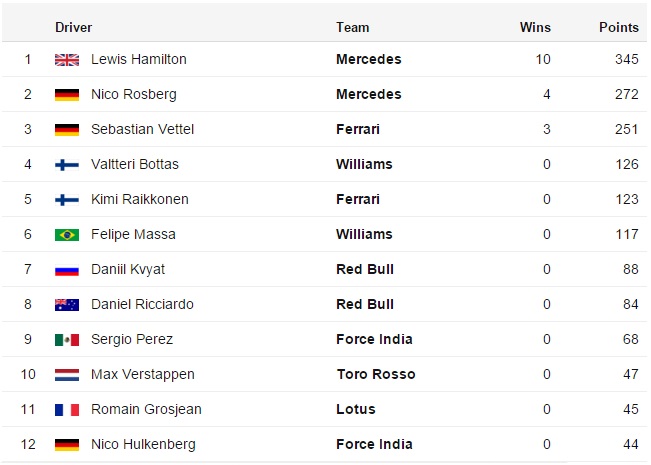
Task: Sort table by the Driver column header
Action: coord(73,28)
